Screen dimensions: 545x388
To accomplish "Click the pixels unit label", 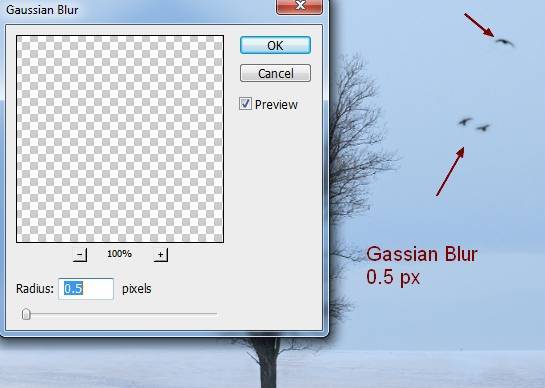I will [137, 289].
